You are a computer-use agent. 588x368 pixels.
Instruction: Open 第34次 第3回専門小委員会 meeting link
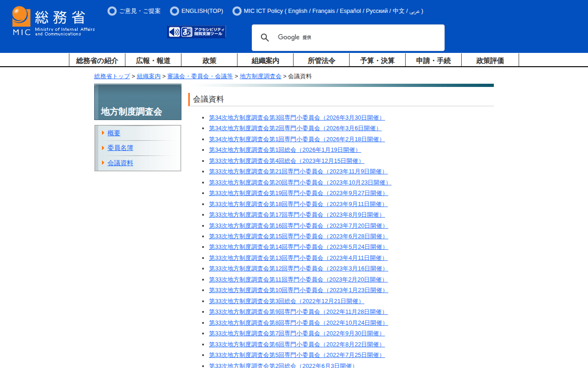[x=297, y=118]
